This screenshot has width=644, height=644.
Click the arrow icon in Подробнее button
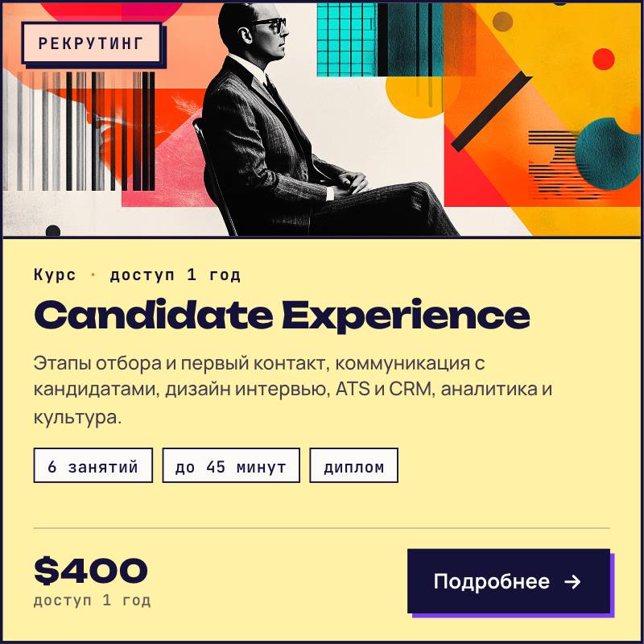pyautogui.click(x=572, y=581)
